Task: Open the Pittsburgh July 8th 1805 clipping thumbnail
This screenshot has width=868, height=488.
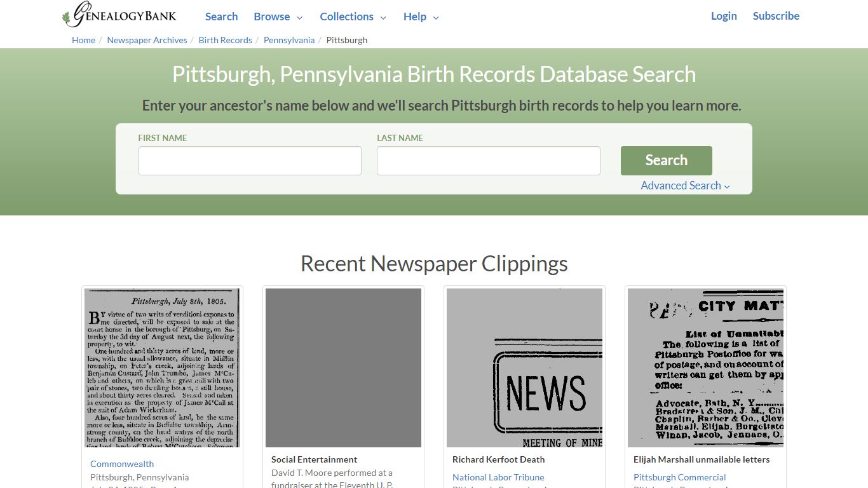Action: pyautogui.click(x=162, y=368)
